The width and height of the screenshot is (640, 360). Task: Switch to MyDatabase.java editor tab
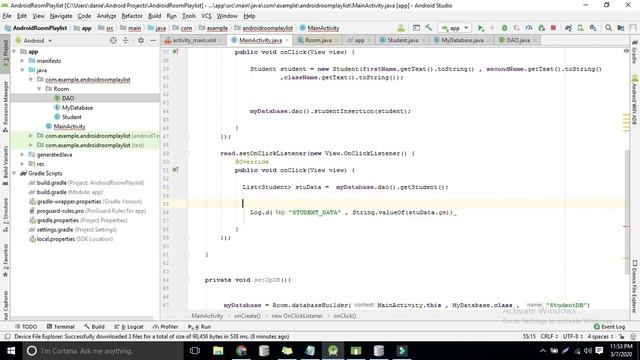[x=462, y=40]
